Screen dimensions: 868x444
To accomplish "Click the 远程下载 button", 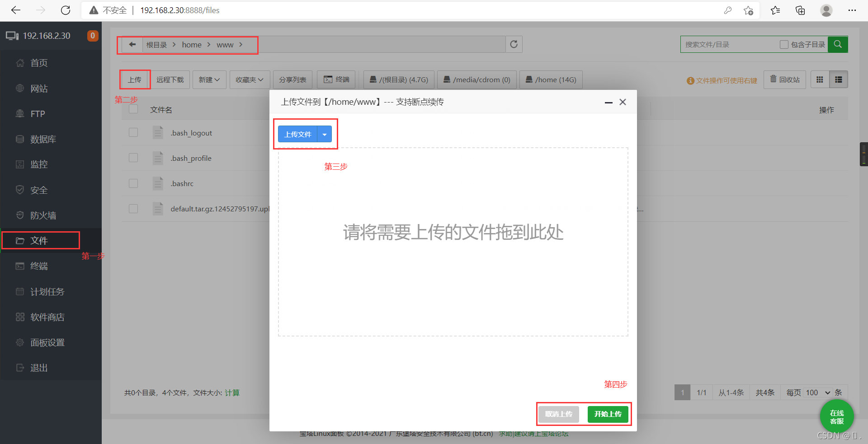I will 170,79.
